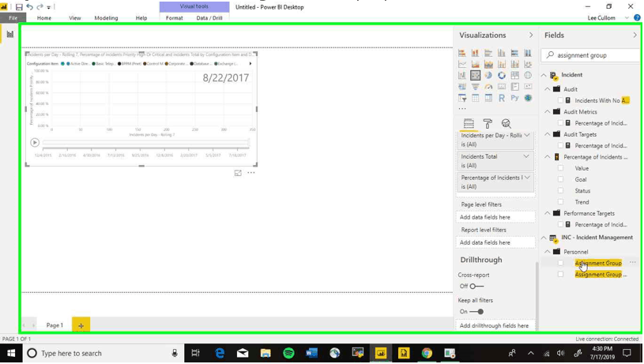Select the Scatter chart visualization
Viewport: 644px width, 364px height.
(475, 76)
